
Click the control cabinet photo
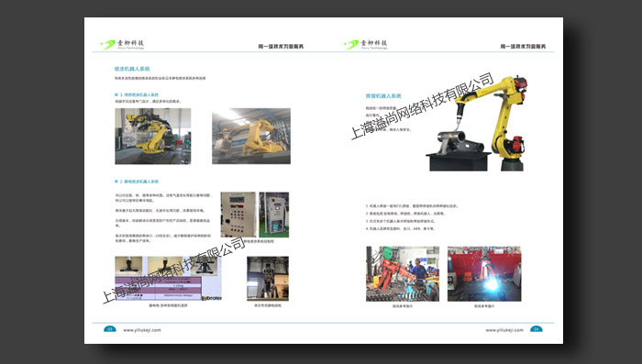coord(274,215)
